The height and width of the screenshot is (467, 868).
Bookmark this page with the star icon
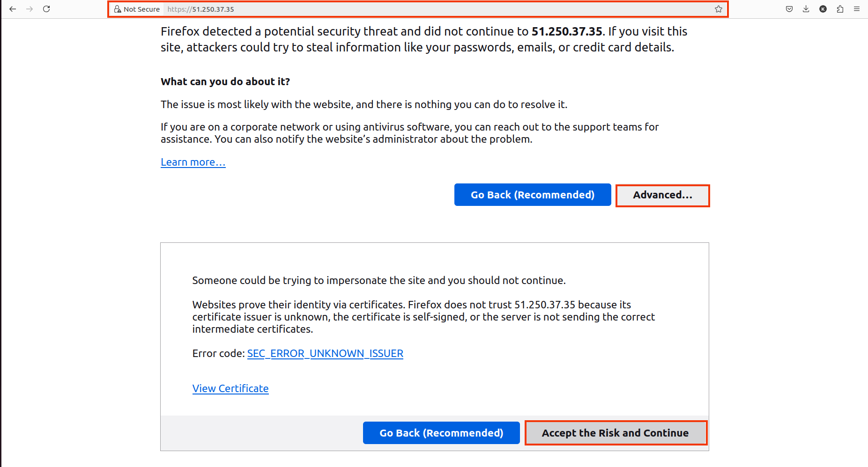pyautogui.click(x=719, y=9)
